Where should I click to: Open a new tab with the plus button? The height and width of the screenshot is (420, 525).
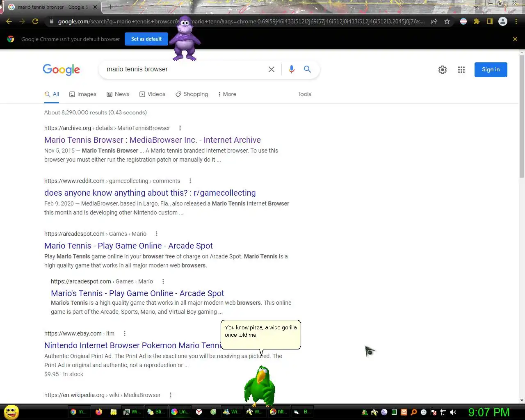click(x=111, y=7)
